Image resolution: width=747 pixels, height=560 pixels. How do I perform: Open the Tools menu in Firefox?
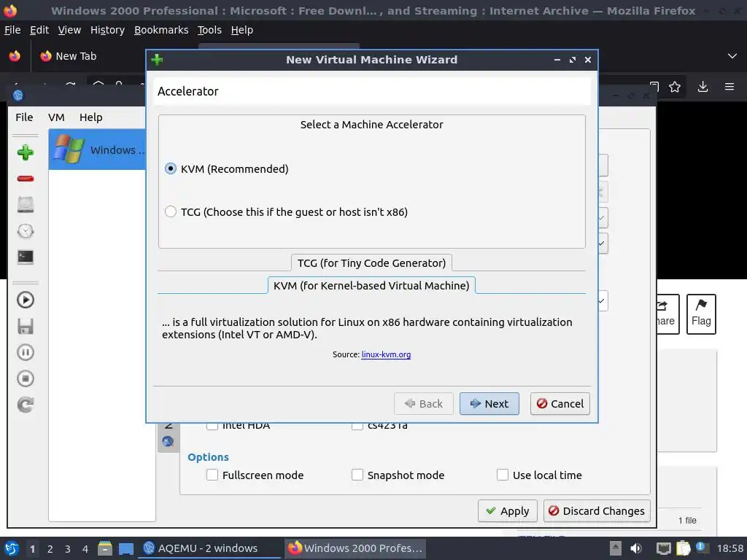click(209, 30)
